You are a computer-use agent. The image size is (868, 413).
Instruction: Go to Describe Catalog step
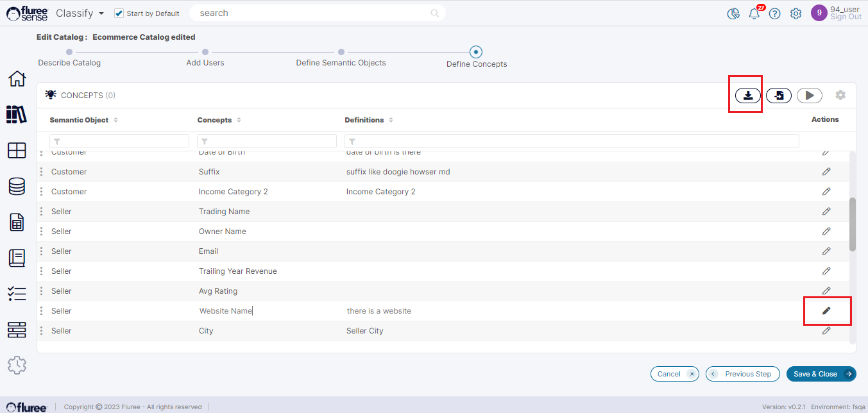(x=69, y=53)
